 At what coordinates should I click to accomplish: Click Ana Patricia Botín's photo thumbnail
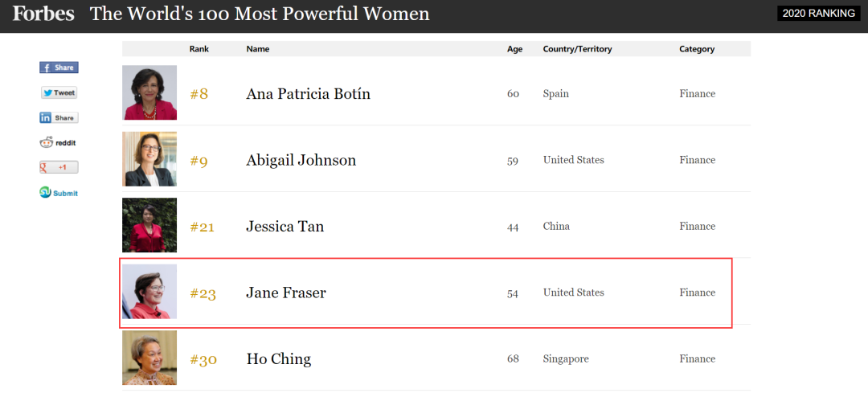(x=149, y=92)
